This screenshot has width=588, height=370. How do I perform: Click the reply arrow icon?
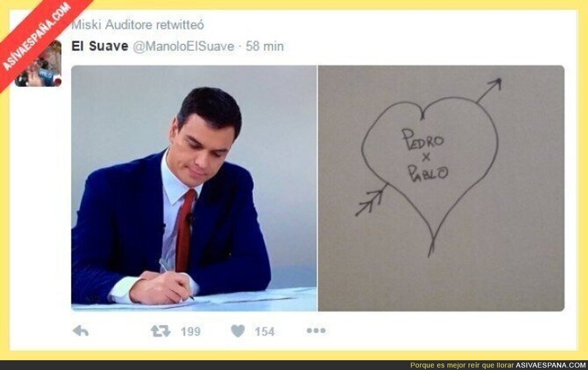80,331
